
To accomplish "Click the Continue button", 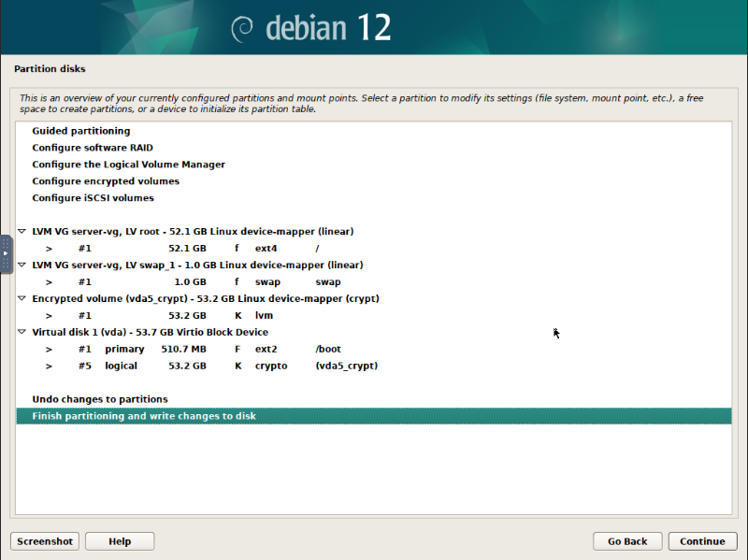I will coord(703,541).
